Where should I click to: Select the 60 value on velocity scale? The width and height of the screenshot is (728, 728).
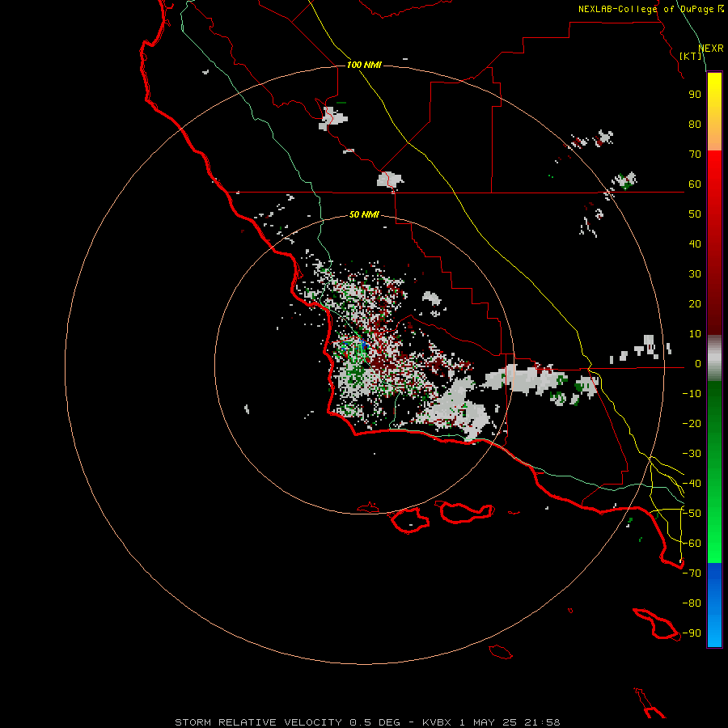point(695,184)
